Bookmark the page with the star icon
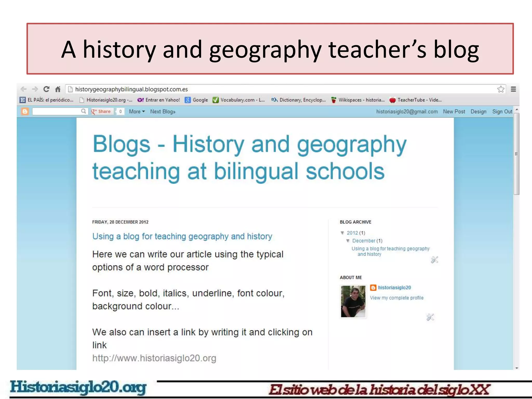 pos(501,89)
